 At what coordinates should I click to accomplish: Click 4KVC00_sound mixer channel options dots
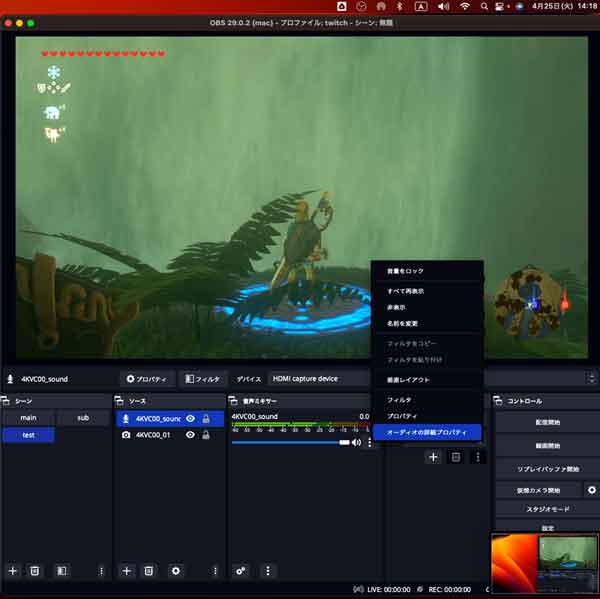(x=369, y=442)
